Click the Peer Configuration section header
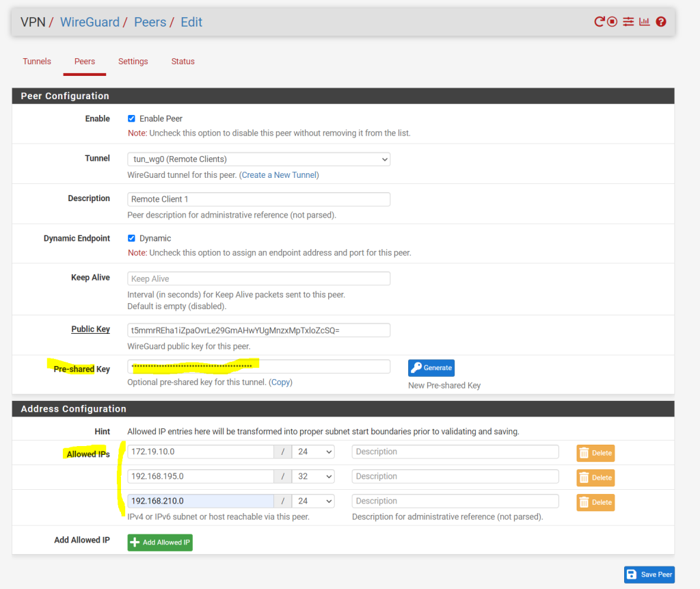700x589 pixels. pyautogui.click(x=343, y=96)
